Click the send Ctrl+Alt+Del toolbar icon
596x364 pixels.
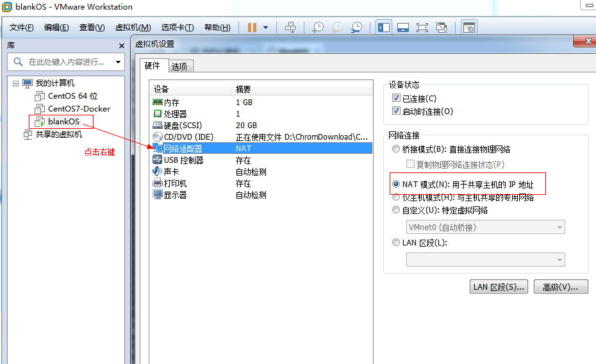(290, 28)
